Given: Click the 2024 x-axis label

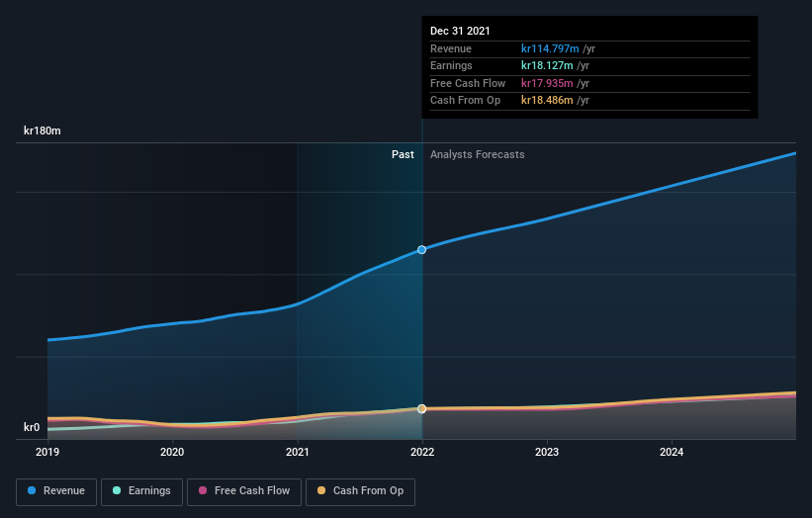Looking at the screenshot, I should tap(672, 452).
